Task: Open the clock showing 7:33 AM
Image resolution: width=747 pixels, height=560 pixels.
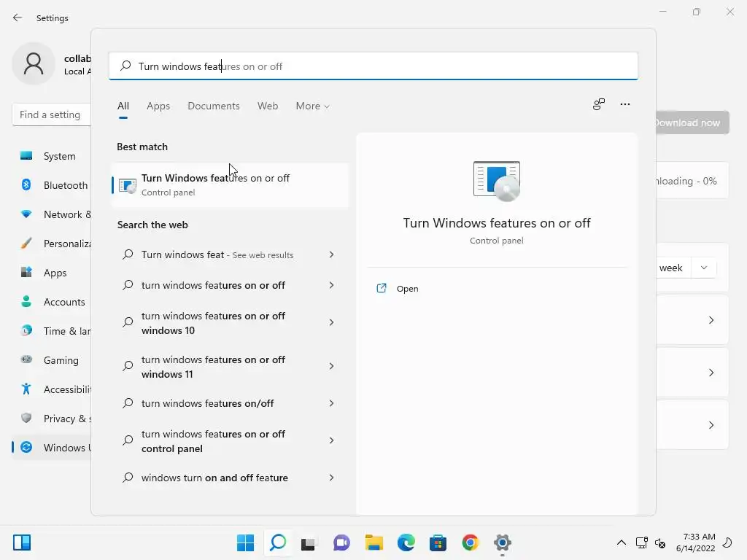Action: coord(695,542)
